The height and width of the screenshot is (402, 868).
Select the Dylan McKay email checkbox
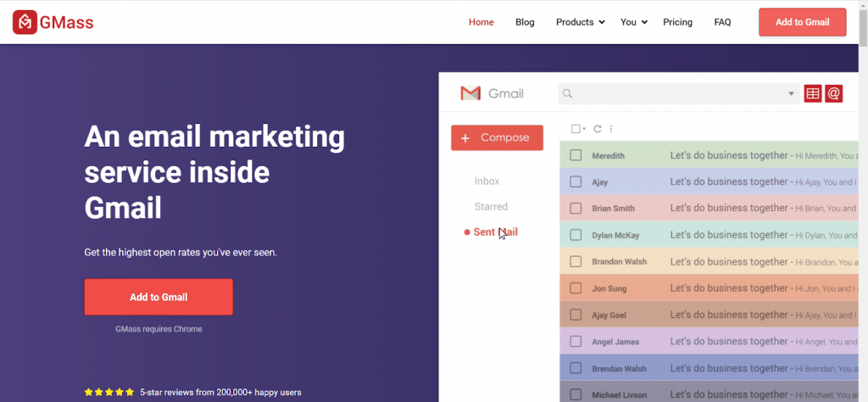tap(576, 235)
